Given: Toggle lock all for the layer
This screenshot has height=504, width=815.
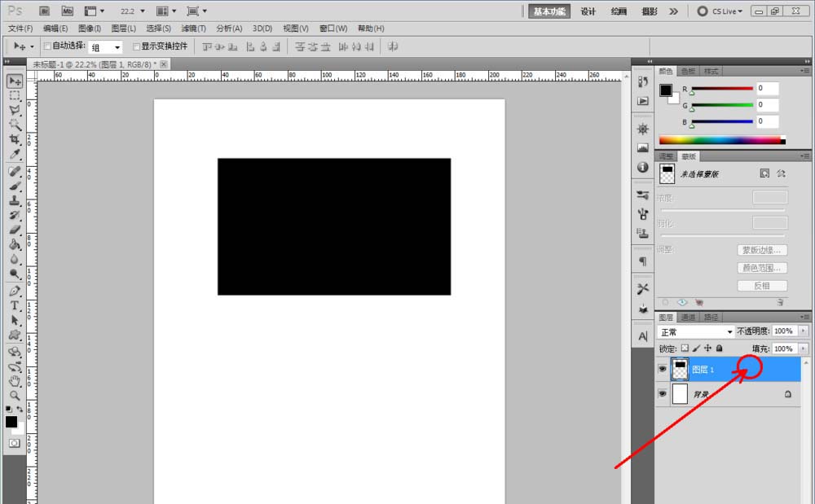Looking at the screenshot, I should pyautogui.click(x=720, y=348).
